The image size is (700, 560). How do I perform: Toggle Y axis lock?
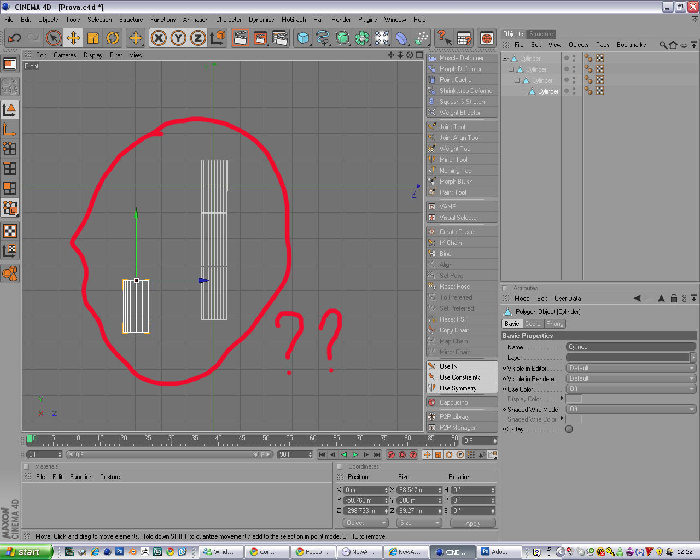pyautogui.click(x=178, y=38)
